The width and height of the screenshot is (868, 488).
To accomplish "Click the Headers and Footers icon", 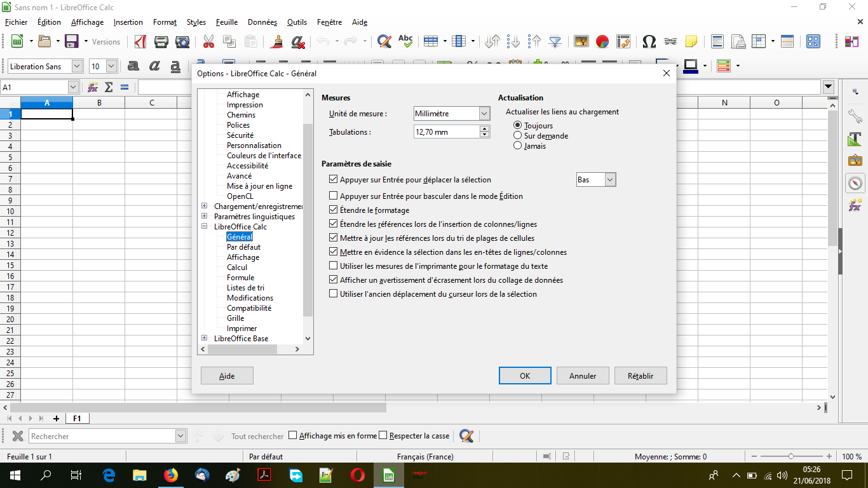I will point(717,41).
